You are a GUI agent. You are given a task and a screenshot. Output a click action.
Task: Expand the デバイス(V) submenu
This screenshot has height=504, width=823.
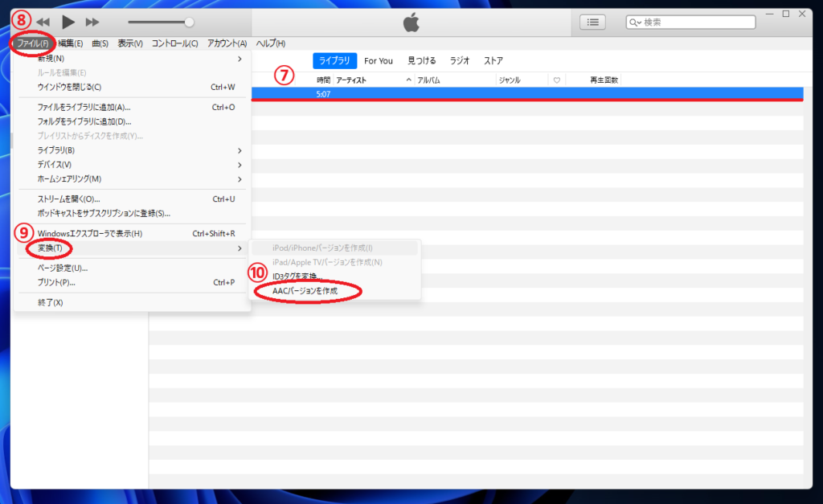(132, 164)
